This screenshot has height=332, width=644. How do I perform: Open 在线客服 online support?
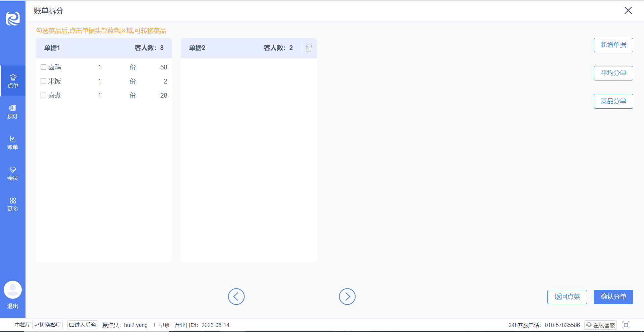(600, 325)
